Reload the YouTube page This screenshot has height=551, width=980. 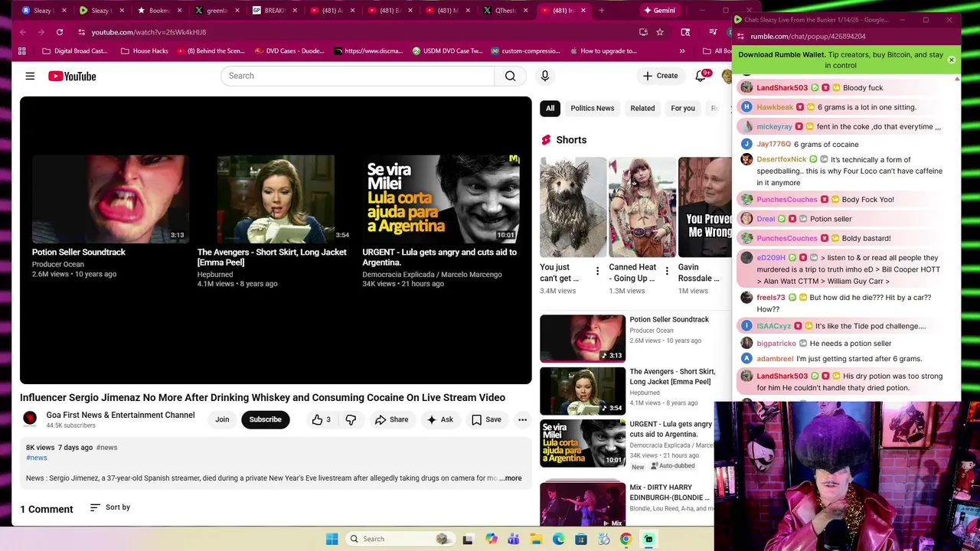(58, 32)
